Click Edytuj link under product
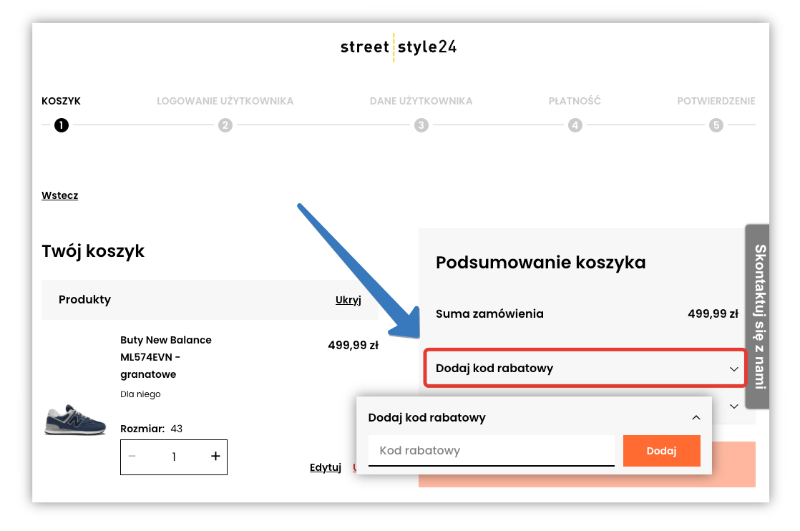 click(x=326, y=467)
